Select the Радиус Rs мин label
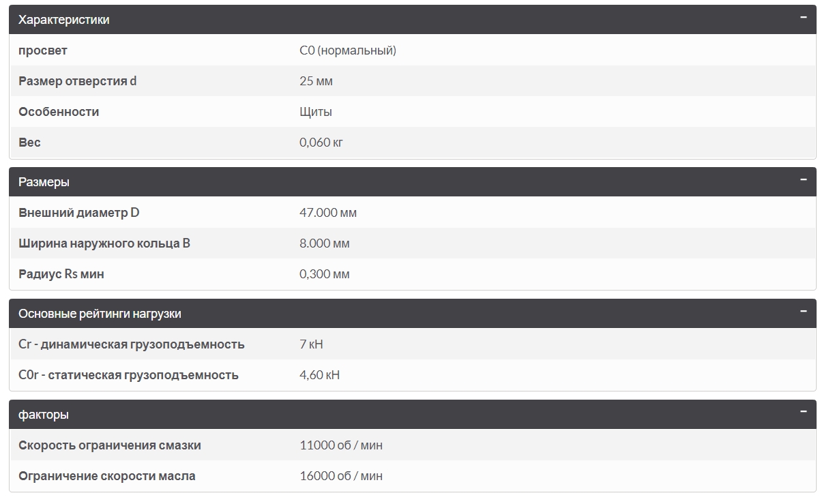The width and height of the screenshot is (820, 504). (x=61, y=274)
